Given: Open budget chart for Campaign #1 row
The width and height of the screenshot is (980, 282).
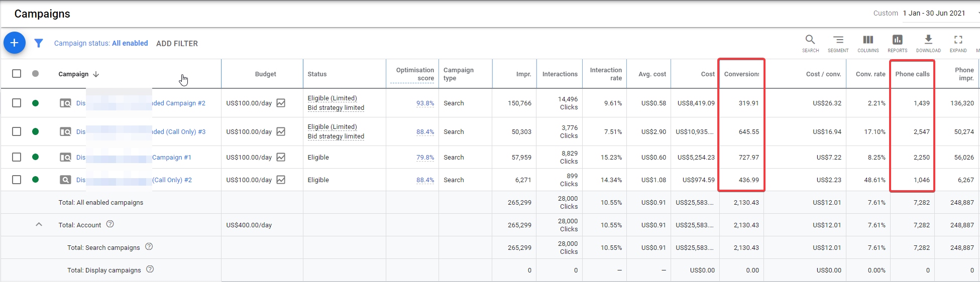Looking at the screenshot, I should pos(281,157).
